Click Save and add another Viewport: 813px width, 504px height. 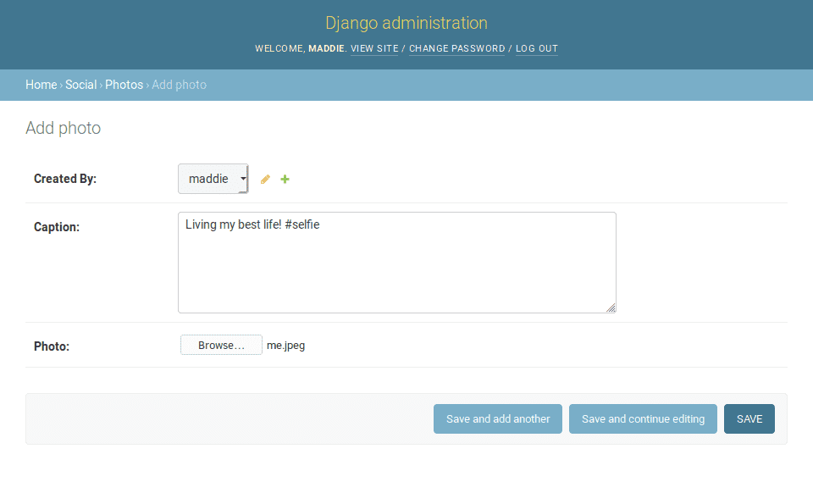coord(498,419)
